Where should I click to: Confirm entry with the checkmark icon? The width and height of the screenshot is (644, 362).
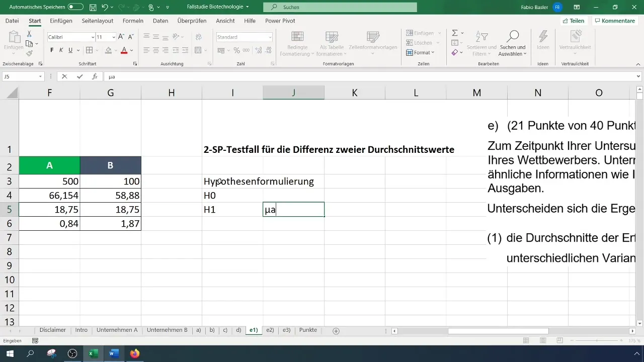click(x=79, y=77)
